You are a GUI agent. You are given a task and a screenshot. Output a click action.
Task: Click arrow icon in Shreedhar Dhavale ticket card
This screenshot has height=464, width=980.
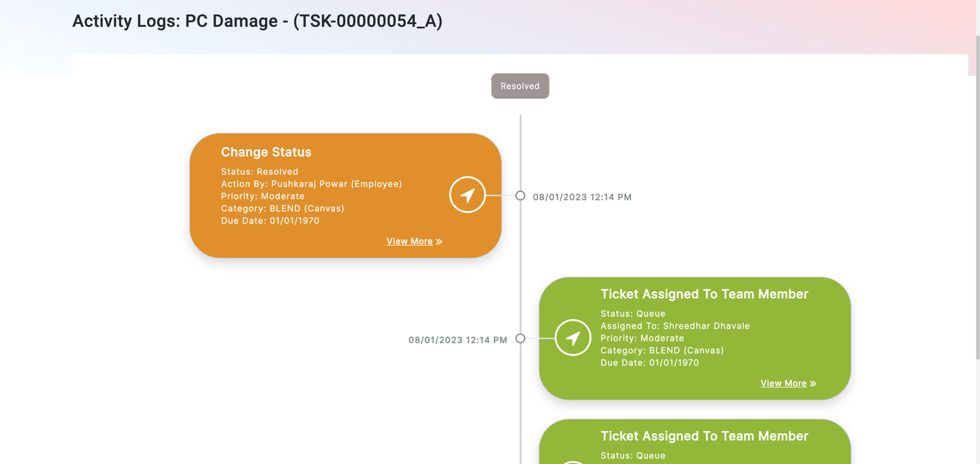[x=573, y=338]
